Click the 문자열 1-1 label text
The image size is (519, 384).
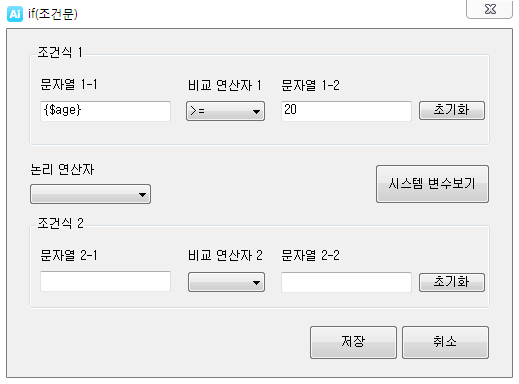(x=69, y=84)
